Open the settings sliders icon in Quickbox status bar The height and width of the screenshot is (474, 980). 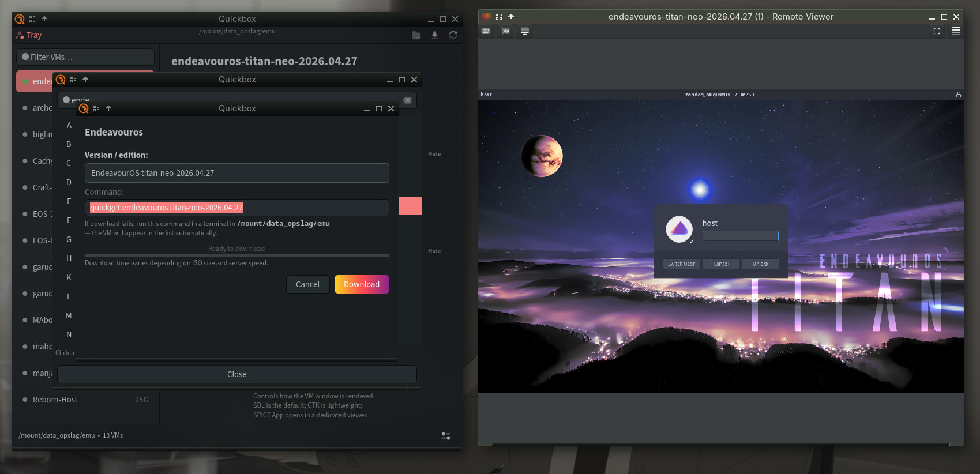(446, 436)
